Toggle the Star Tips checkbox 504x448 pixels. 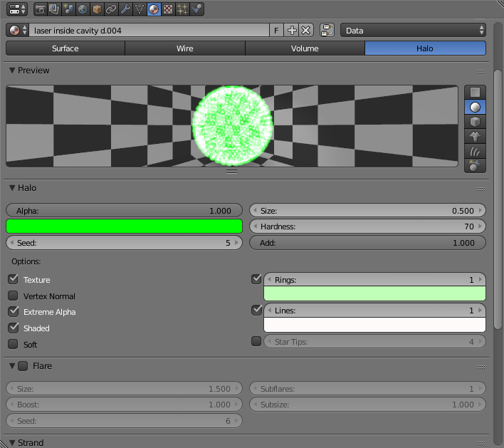coord(256,342)
